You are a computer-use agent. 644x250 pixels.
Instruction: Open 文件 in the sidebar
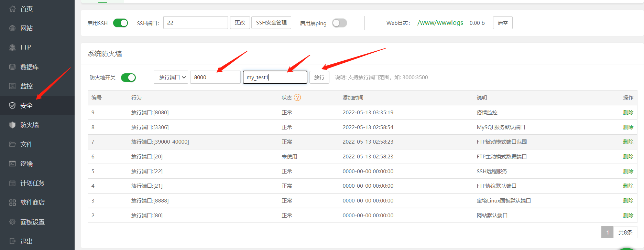point(26,144)
